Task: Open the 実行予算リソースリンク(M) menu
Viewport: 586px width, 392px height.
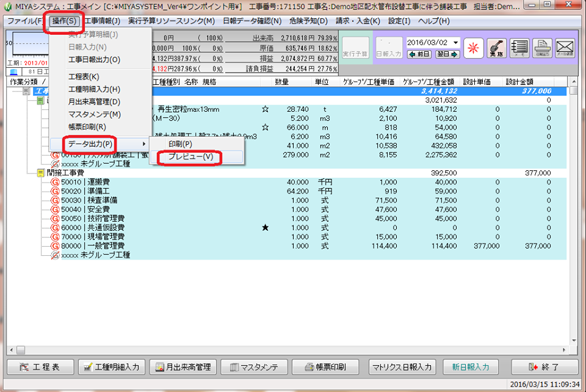Action: point(172,21)
